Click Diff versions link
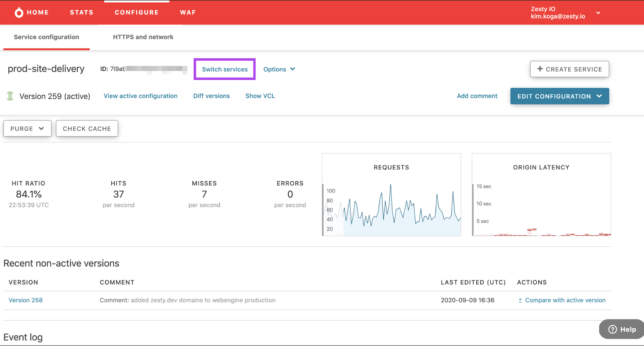The width and height of the screenshot is (644, 346). pos(211,96)
